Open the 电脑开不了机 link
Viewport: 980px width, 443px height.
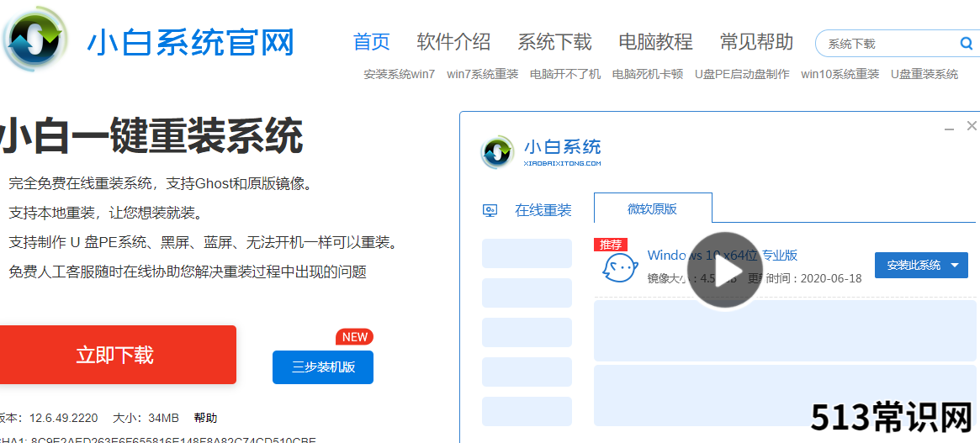click(x=565, y=74)
